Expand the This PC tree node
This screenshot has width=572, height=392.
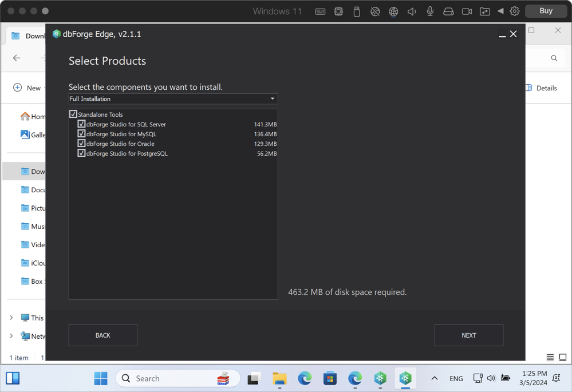pos(11,318)
